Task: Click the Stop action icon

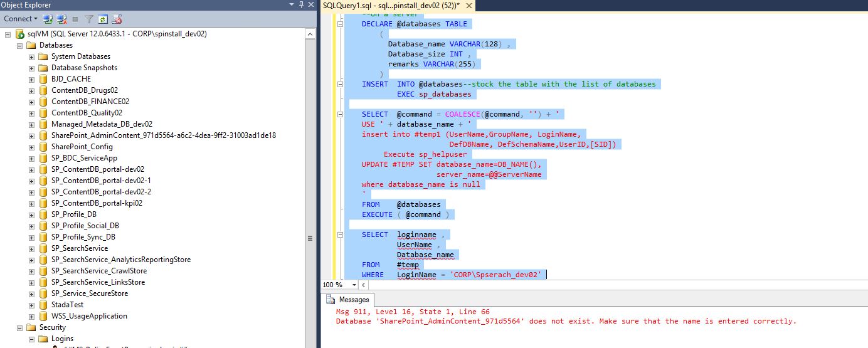Action: (x=75, y=19)
